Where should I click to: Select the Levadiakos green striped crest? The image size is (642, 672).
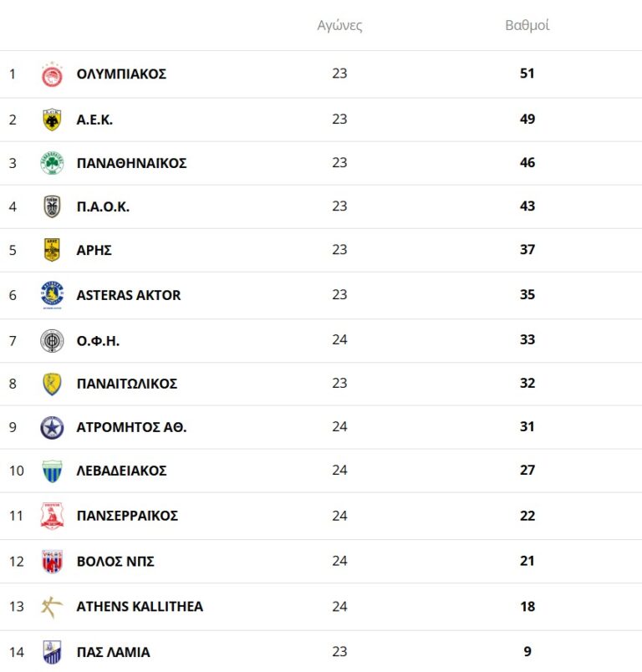[52, 471]
